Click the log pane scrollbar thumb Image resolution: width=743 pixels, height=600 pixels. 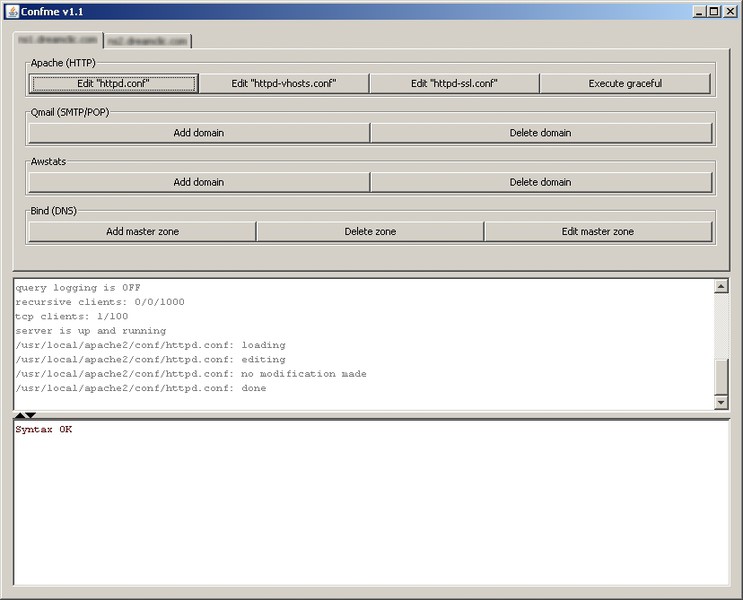(x=721, y=377)
